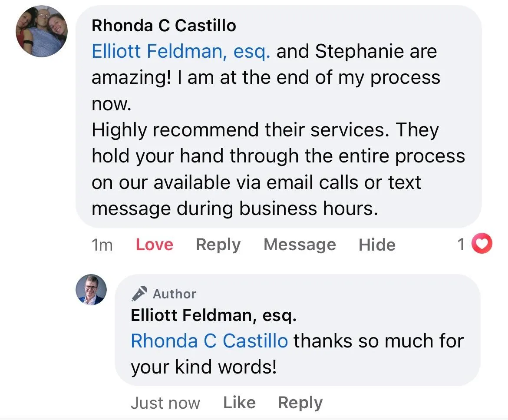Like Elliott Feldman's reply
The height and width of the screenshot is (420, 508).
pyautogui.click(x=239, y=403)
